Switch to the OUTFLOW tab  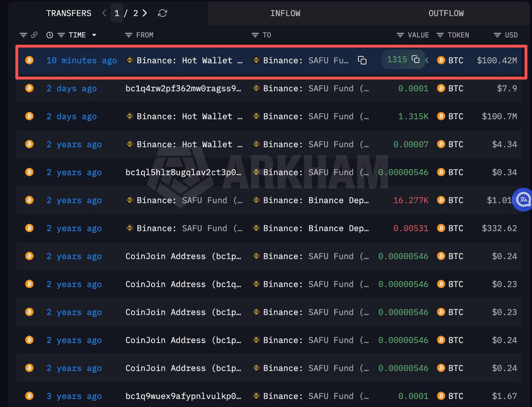coord(446,13)
